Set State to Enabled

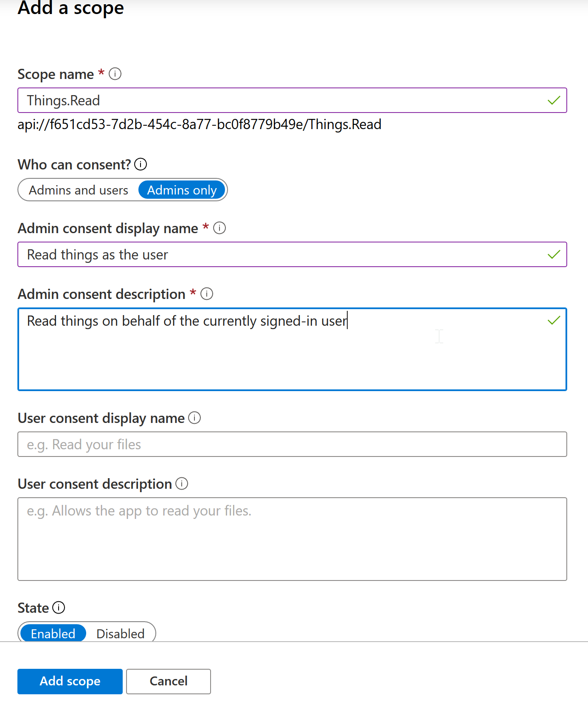pos(53,634)
